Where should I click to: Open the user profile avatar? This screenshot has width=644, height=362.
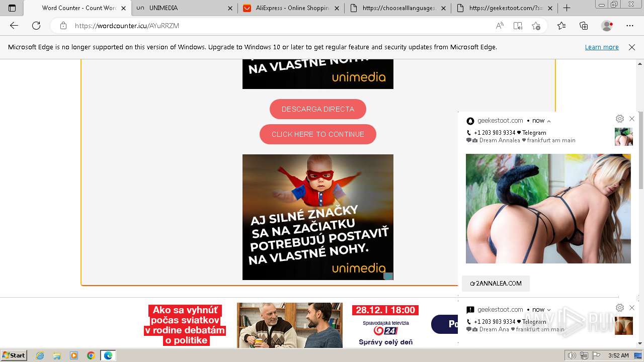(x=607, y=26)
